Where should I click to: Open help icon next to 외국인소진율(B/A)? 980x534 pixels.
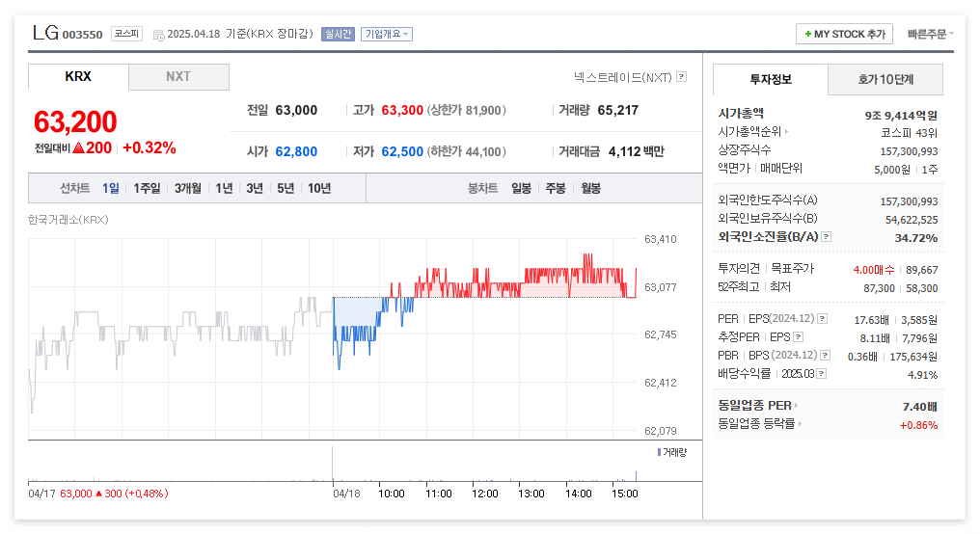[x=827, y=237]
